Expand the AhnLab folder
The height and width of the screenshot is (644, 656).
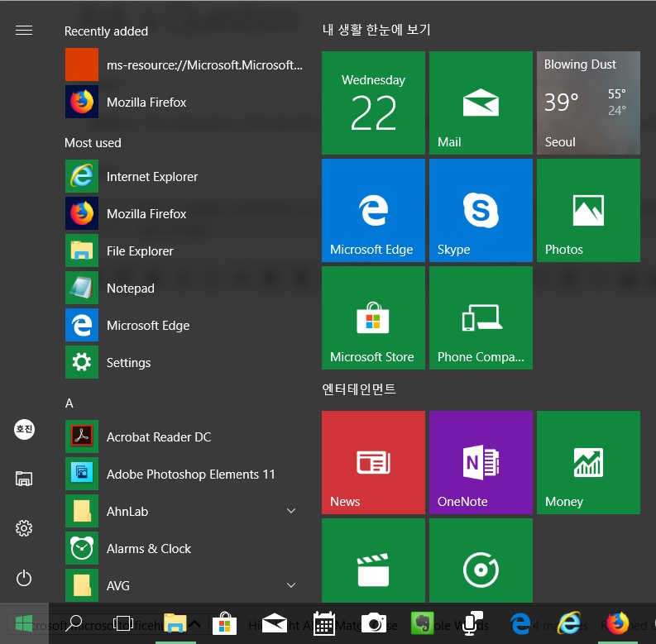click(290, 512)
